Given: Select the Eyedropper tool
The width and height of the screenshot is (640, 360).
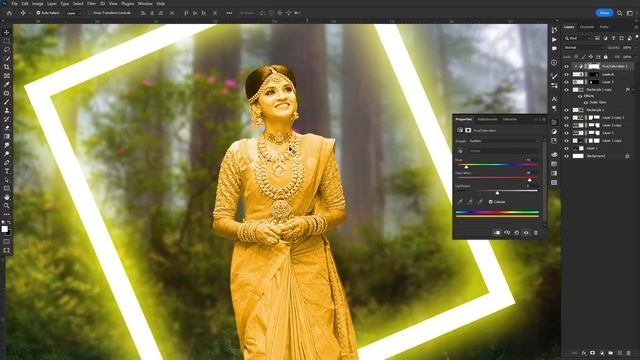Looking at the screenshot, I should coord(7,84).
